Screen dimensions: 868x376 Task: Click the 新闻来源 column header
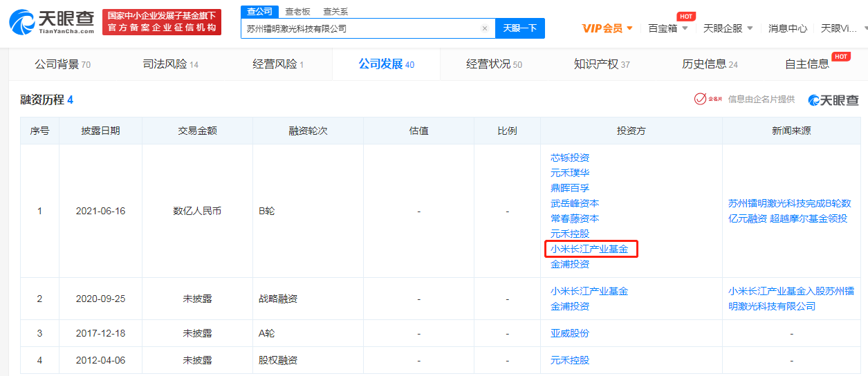pos(791,131)
